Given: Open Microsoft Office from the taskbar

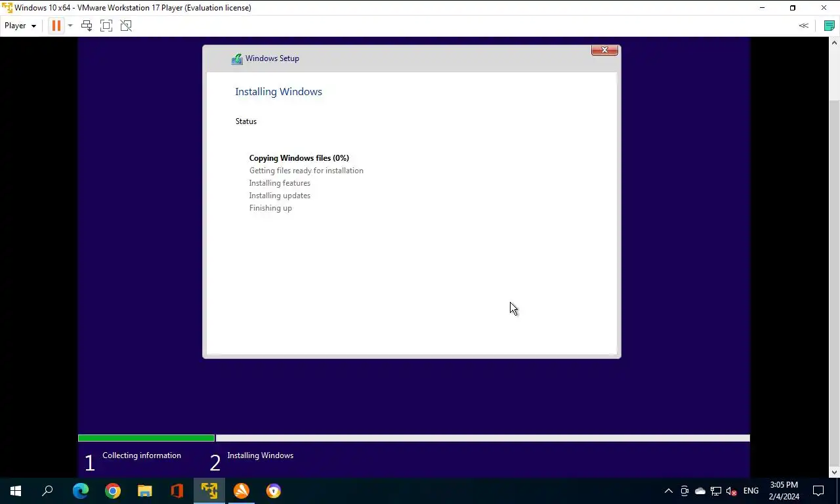Looking at the screenshot, I should click(177, 491).
